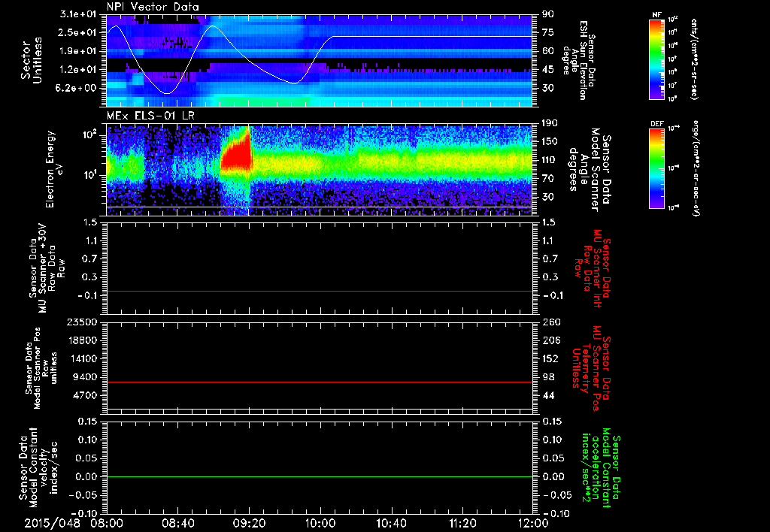Click the 'NPI Vector Data' panel title
Image resolution: width=770 pixels, height=532 pixels.
(x=153, y=7)
